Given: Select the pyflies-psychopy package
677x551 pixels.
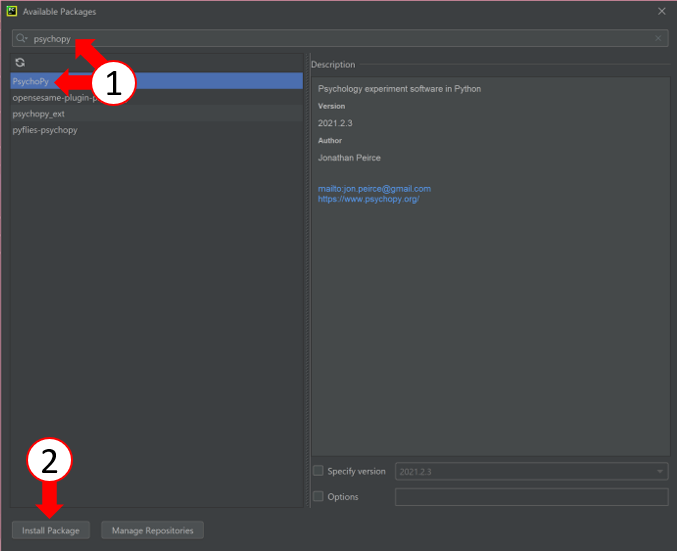Looking at the screenshot, I should [45, 130].
